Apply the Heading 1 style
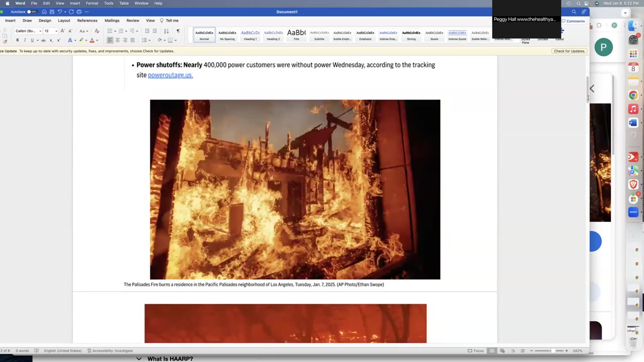This screenshot has width=644, height=362. (x=250, y=34)
